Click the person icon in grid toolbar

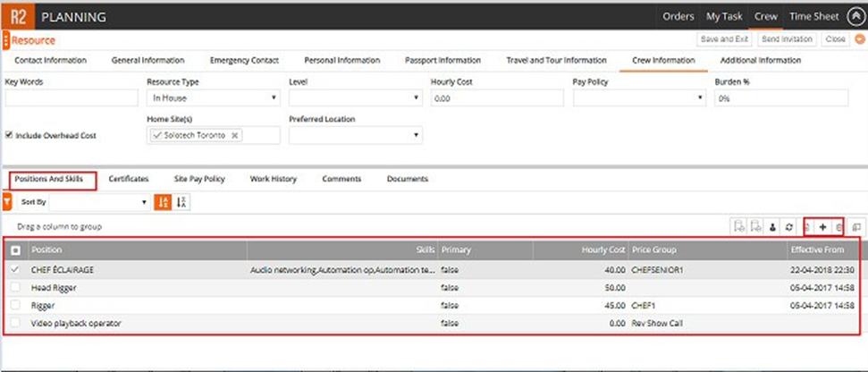774,228
